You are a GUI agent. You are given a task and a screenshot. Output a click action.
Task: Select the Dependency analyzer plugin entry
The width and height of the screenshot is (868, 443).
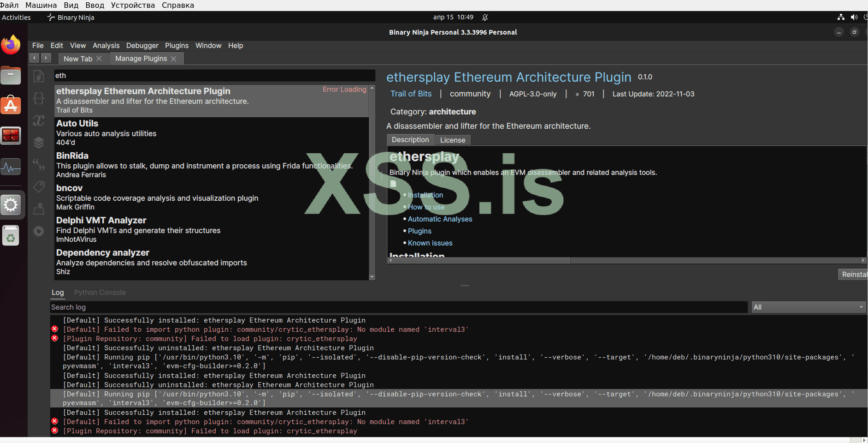pos(212,262)
